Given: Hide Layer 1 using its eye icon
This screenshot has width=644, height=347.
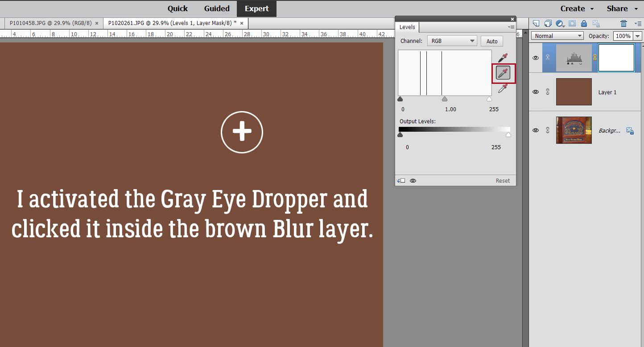Looking at the screenshot, I should point(536,92).
